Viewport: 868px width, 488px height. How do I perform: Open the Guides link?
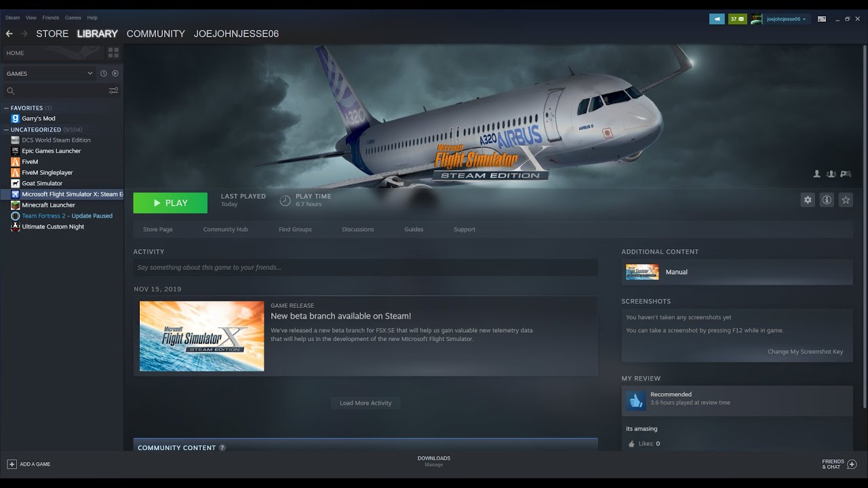pyautogui.click(x=414, y=229)
